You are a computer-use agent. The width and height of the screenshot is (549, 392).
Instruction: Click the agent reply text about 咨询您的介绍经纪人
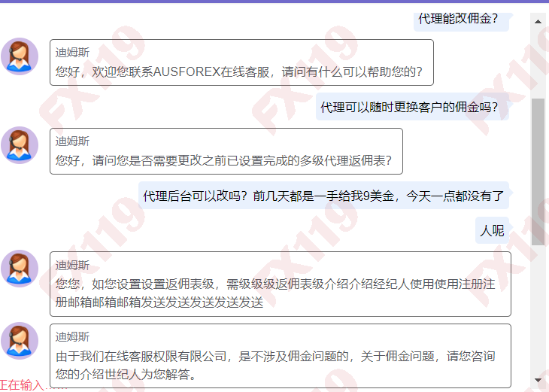click(275, 364)
